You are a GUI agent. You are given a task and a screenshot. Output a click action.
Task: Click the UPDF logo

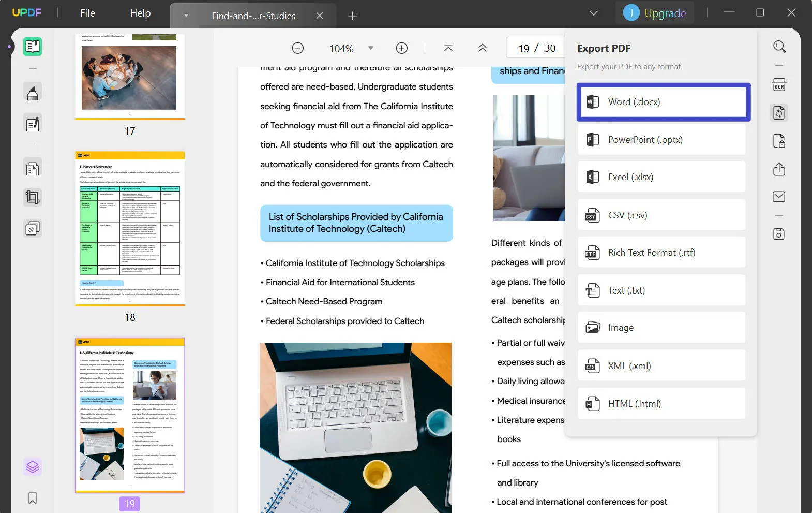click(26, 12)
